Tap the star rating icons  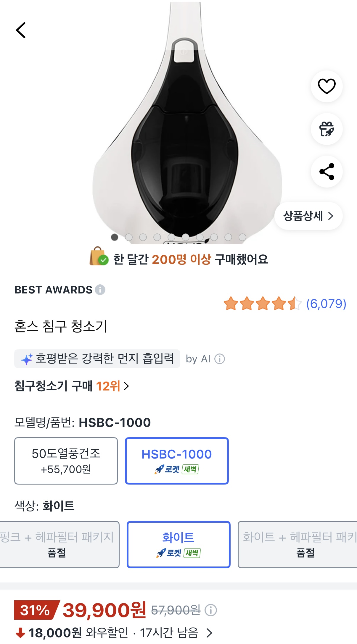pos(263,304)
